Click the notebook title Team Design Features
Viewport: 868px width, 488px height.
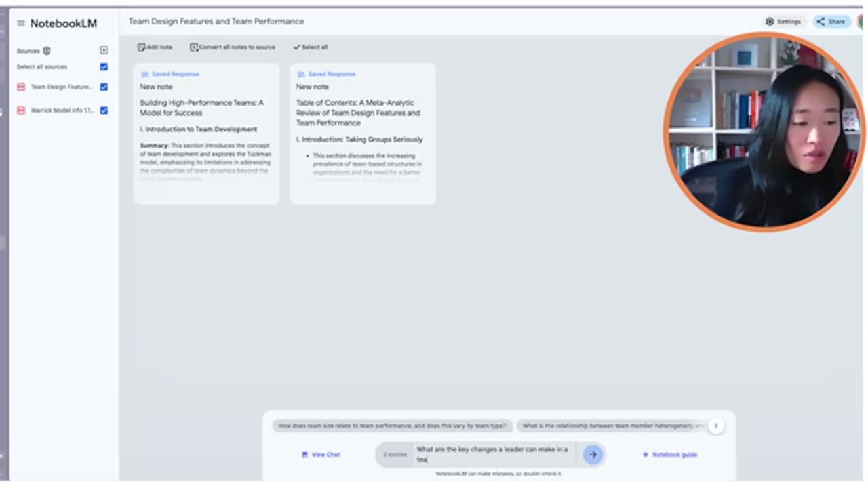point(216,22)
